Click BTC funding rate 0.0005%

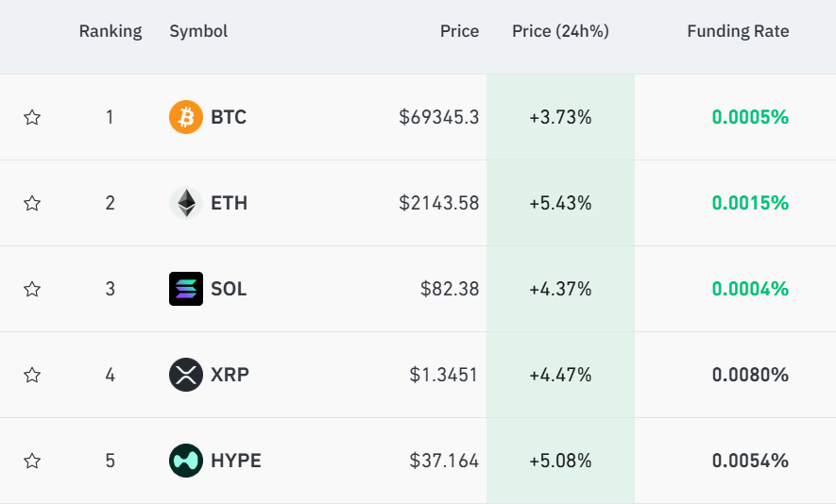750,118
